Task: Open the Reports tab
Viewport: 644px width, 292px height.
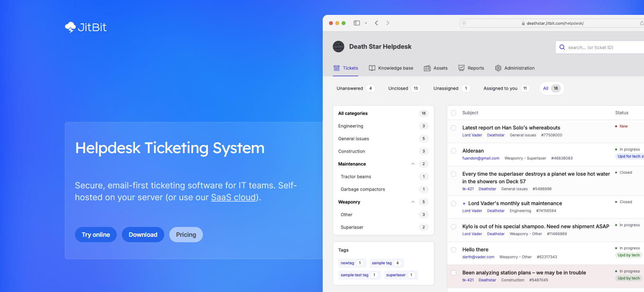Action: click(471, 68)
